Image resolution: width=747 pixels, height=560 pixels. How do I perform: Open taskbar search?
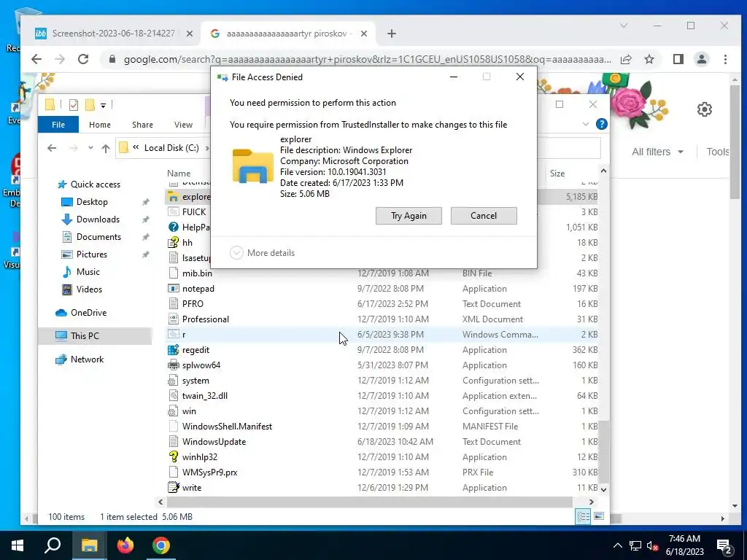point(53,545)
